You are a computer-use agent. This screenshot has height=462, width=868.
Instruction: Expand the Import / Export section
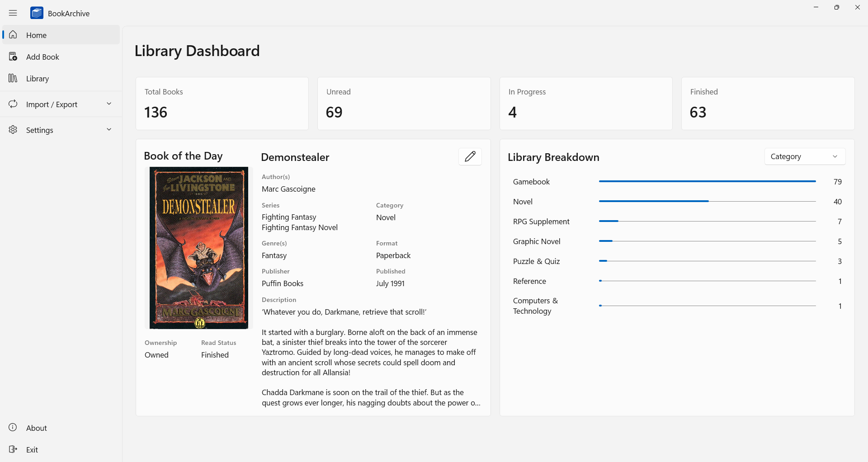pyautogui.click(x=109, y=104)
